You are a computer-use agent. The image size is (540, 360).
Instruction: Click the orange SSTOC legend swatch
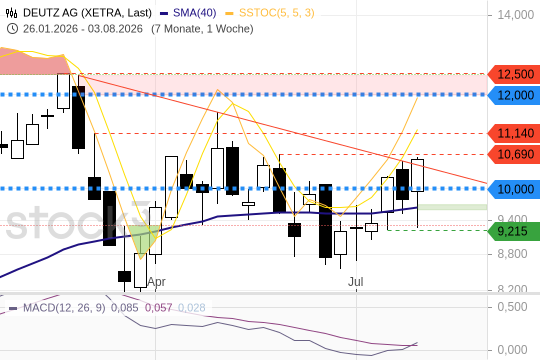pyautogui.click(x=229, y=14)
